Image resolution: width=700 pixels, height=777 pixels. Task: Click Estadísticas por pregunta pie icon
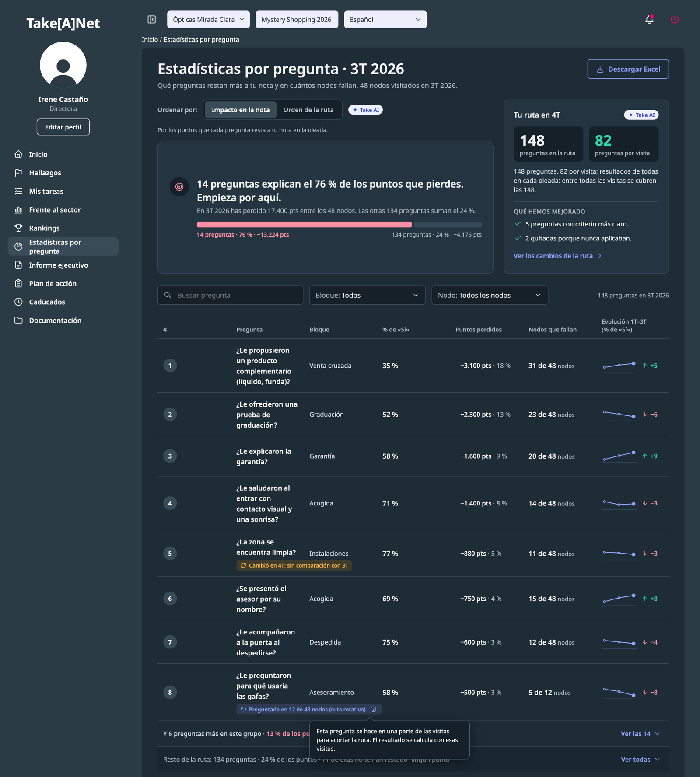18,247
